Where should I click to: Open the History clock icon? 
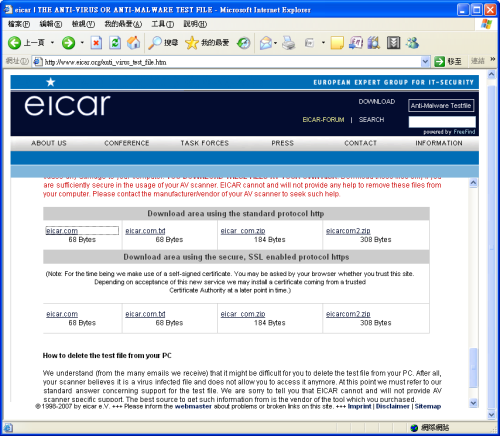click(244, 43)
